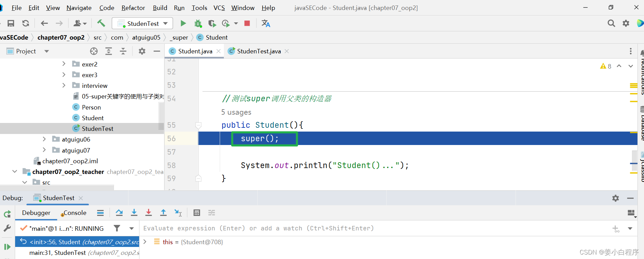Click Step Out in debugger toolbar

pyautogui.click(x=163, y=213)
